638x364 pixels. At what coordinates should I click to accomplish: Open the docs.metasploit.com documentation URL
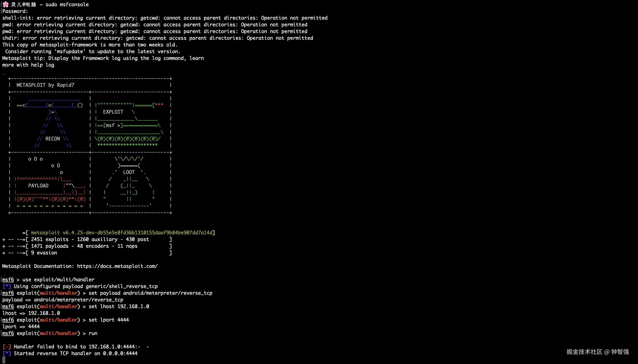point(117,266)
